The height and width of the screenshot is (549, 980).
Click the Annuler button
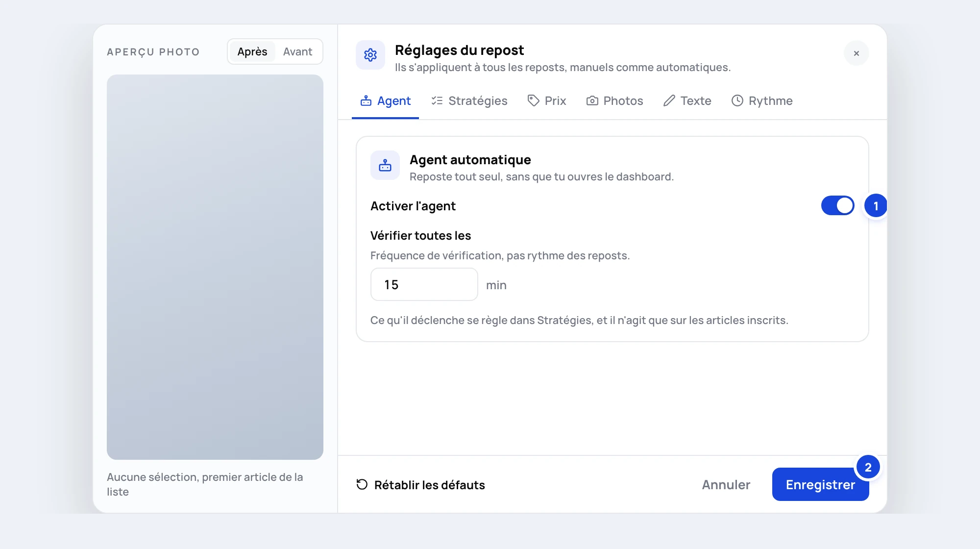tap(726, 485)
